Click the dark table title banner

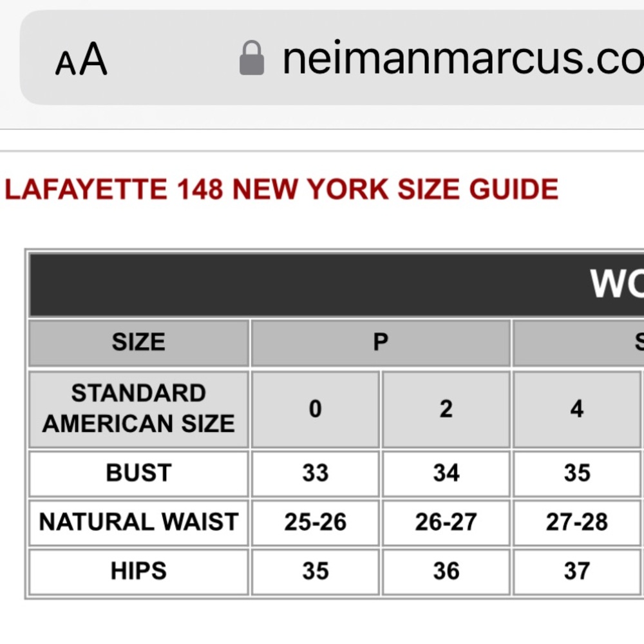[x=337, y=285]
